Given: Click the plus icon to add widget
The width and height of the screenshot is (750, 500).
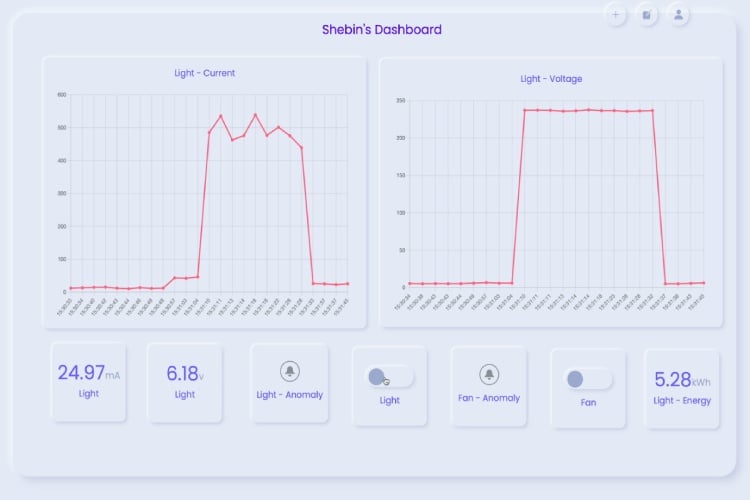Looking at the screenshot, I should (x=615, y=15).
